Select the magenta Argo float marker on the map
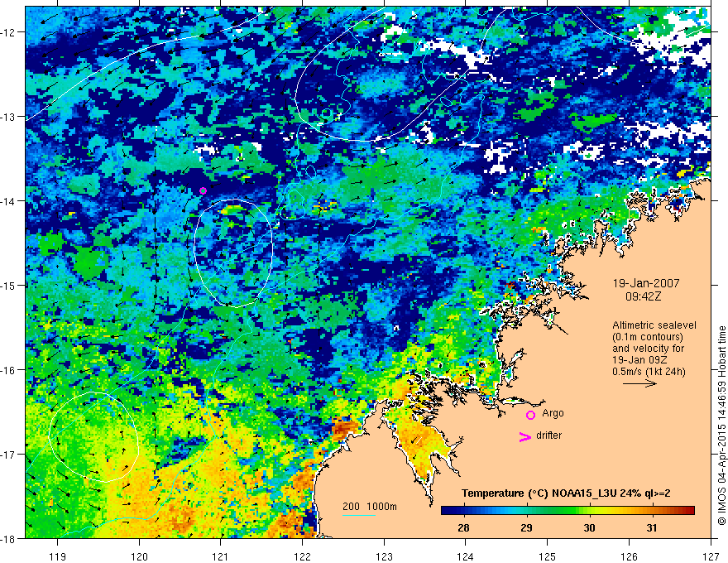The image size is (728, 563). [x=203, y=190]
